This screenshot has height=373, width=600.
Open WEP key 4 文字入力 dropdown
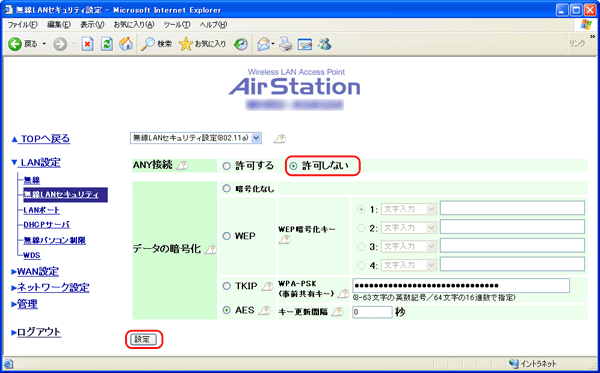409,265
